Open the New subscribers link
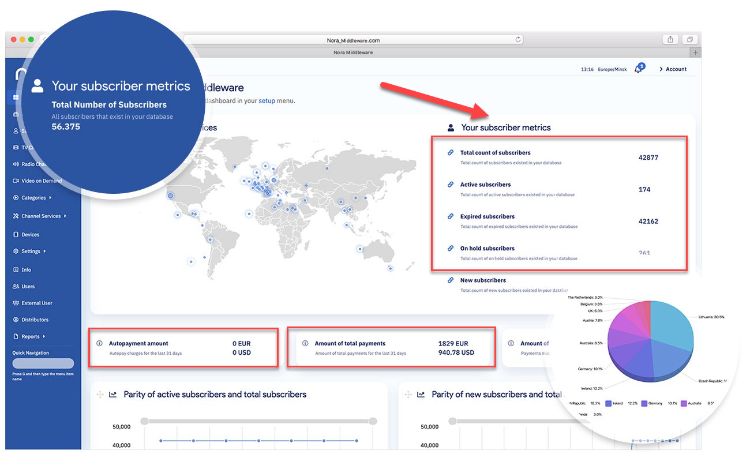The height and width of the screenshot is (473, 750). tap(483, 280)
